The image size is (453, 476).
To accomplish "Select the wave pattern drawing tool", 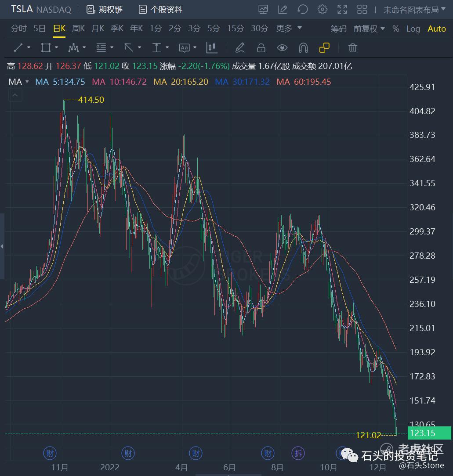I will 73,48.
